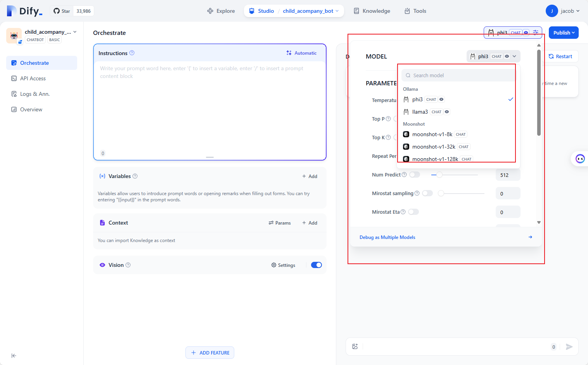Click the Mirostat sampling slider handle
588x365 pixels.
(441, 193)
